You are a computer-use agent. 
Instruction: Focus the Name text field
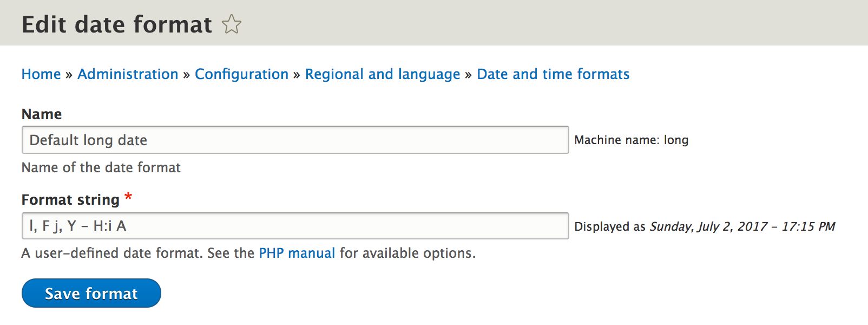295,140
